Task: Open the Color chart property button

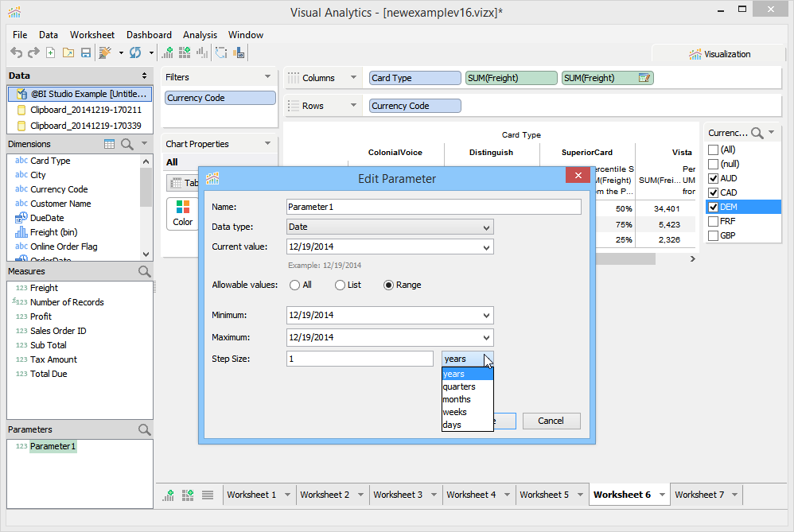Action: (x=183, y=213)
